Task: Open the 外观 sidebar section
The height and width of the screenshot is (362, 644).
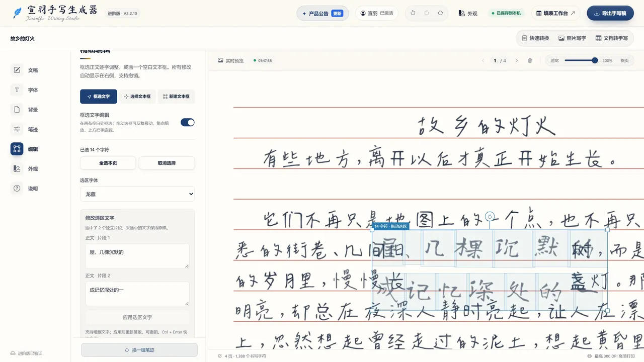Action: [25, 169]
